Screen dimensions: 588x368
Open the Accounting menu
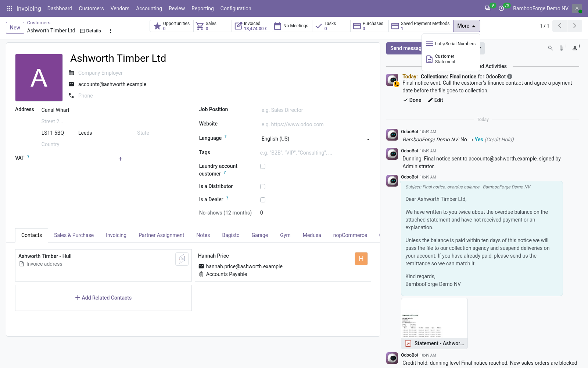pyautogui.click(x=149, y=8)
